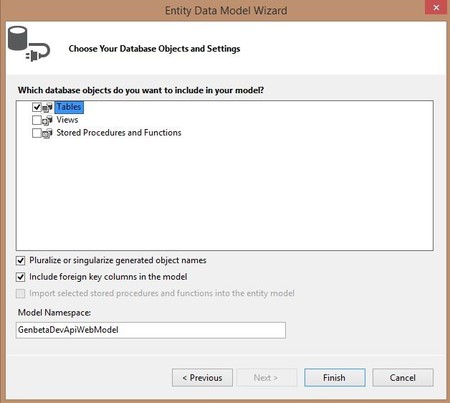450x403 pixels.
Task: Cancel the Entity Data Model Wizard
Action: pos(403,378)
